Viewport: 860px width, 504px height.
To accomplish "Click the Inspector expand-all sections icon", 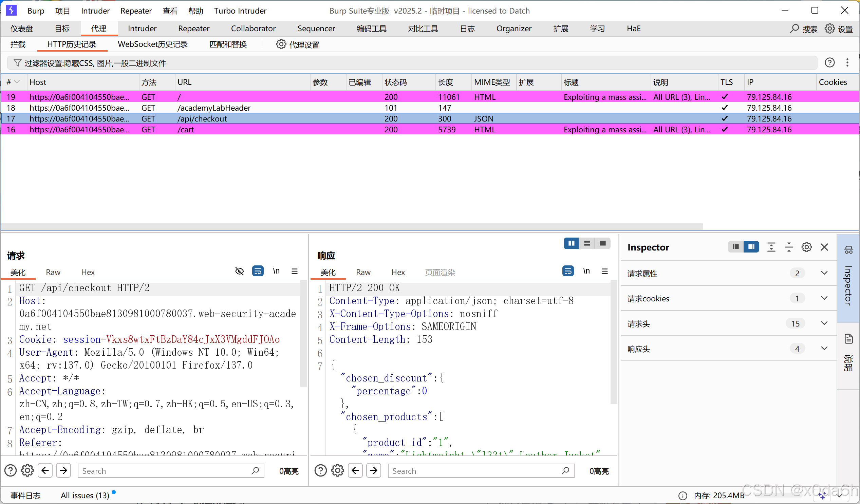I will coord(771,247).
